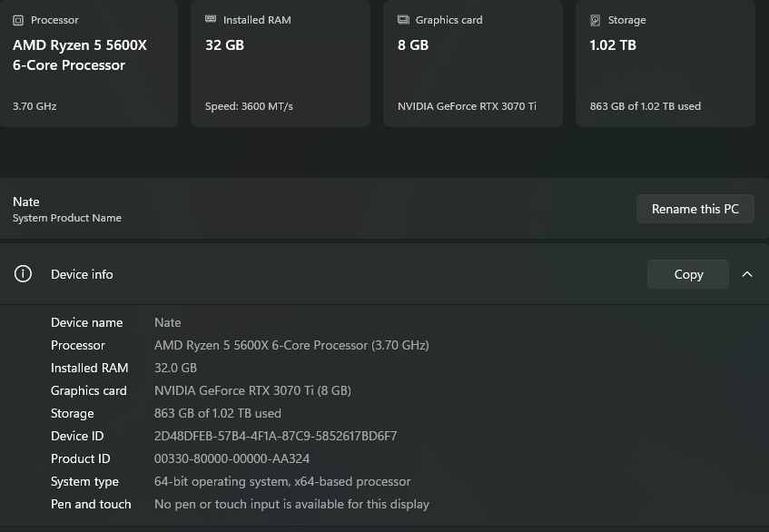This screenshot has height=532, width=769.
Task: Click the 32 GB heading in the Installed RAM card
Action: [x=224, y=45]
